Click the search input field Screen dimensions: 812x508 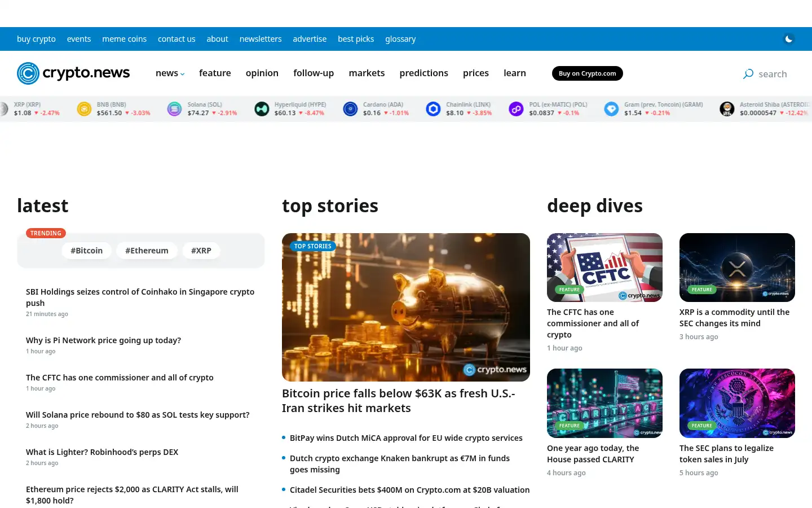click(773, 74)
